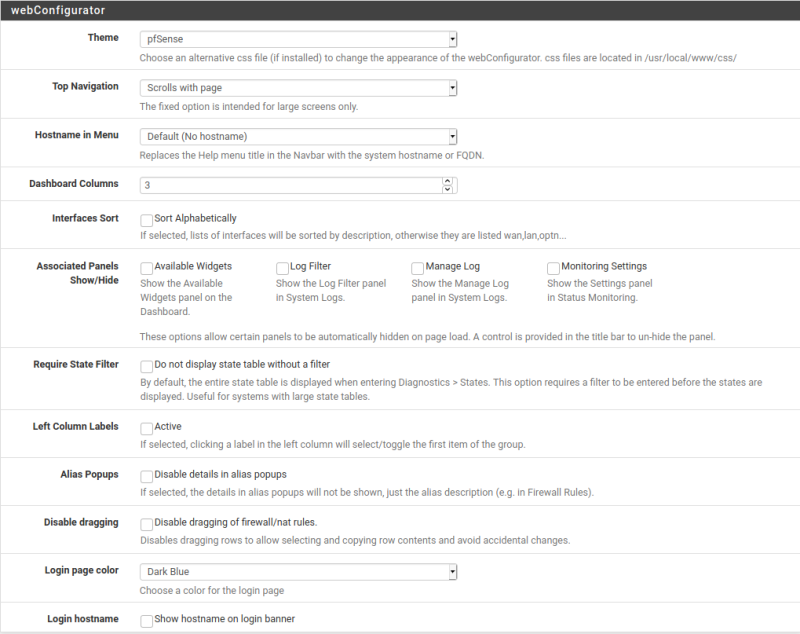Tick the Log Filter checkbox

coord(282,268)
